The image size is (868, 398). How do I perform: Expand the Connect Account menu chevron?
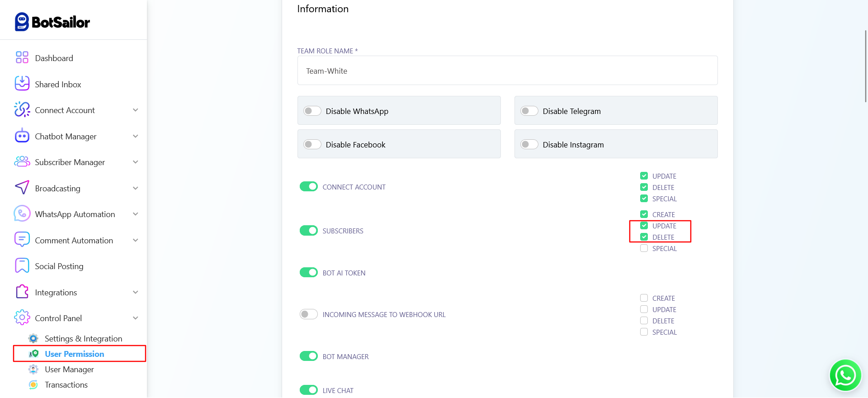(135, 110)
